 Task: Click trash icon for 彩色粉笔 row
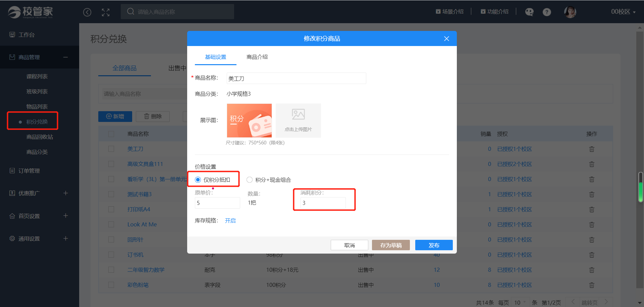(x=592, y=285)
